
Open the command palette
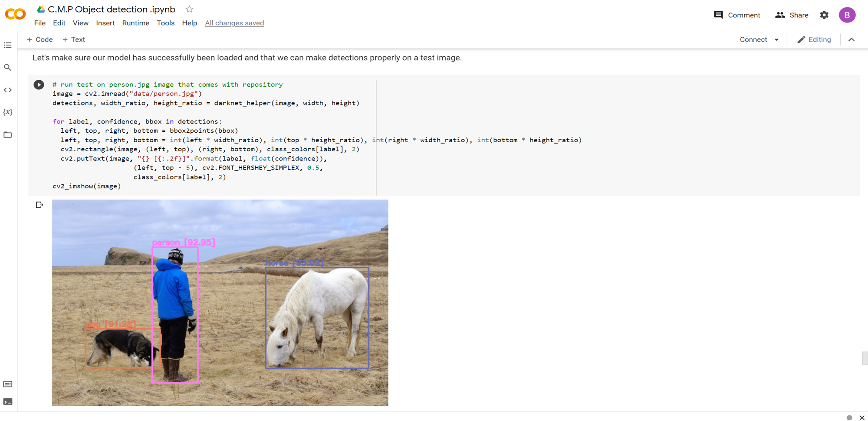coord(7,384)
